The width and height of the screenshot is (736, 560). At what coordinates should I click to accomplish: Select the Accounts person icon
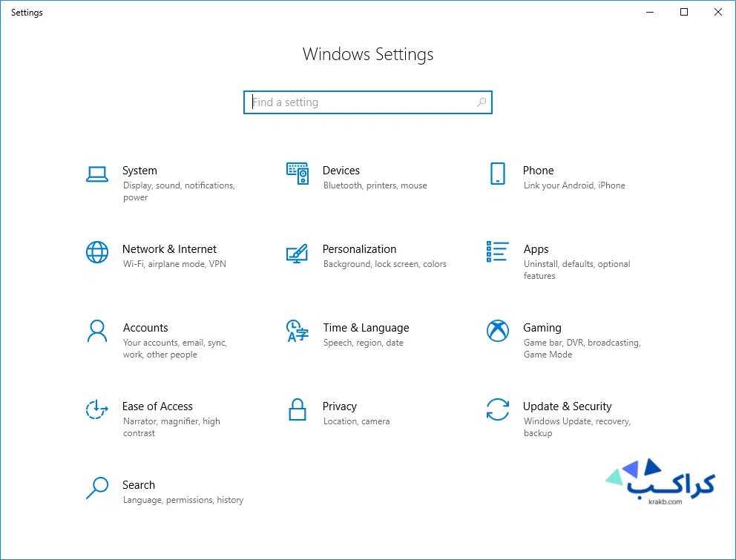click(x=97, y=332)
